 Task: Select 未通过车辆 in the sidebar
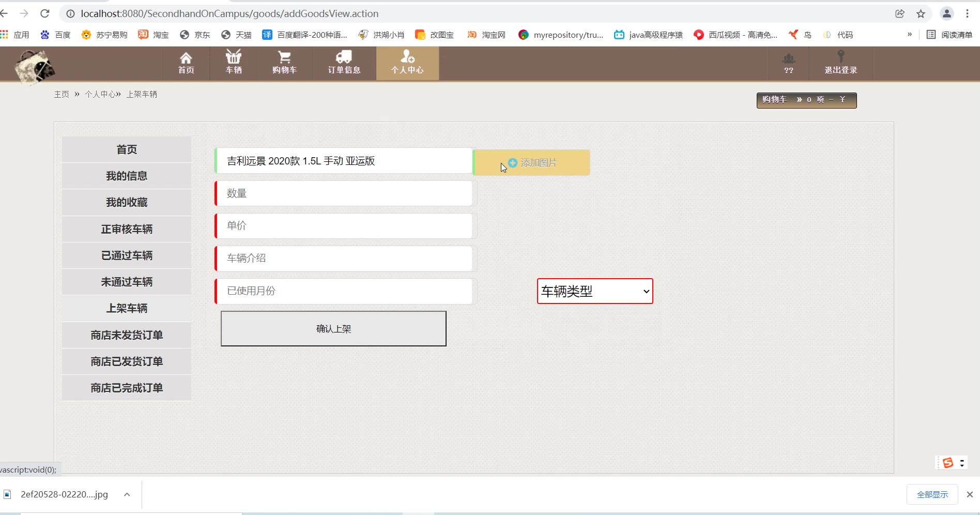pos(127,282)
